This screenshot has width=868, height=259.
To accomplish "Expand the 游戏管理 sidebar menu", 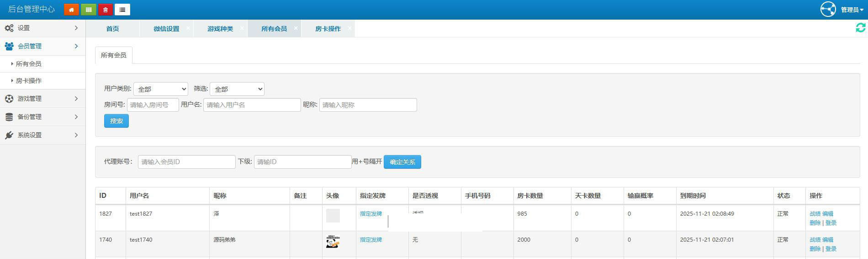I will point(42,98).
